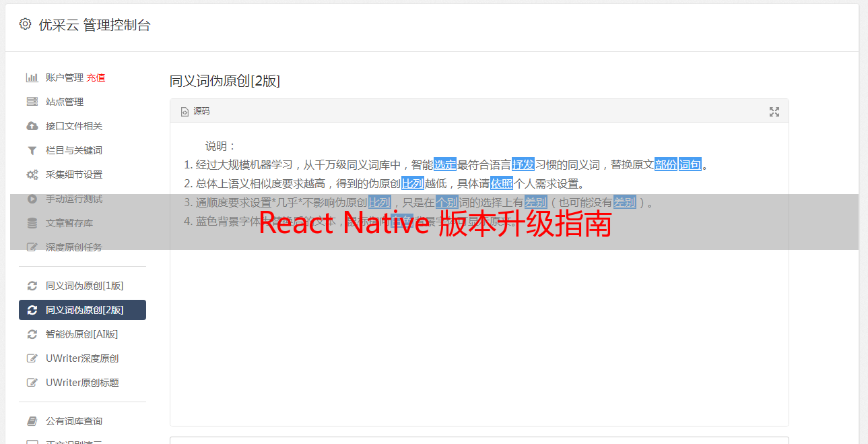Select the active 同义词伪原创[2版] sidebar item
Viewport: 868px width, 444px height.
coord(82,310)
